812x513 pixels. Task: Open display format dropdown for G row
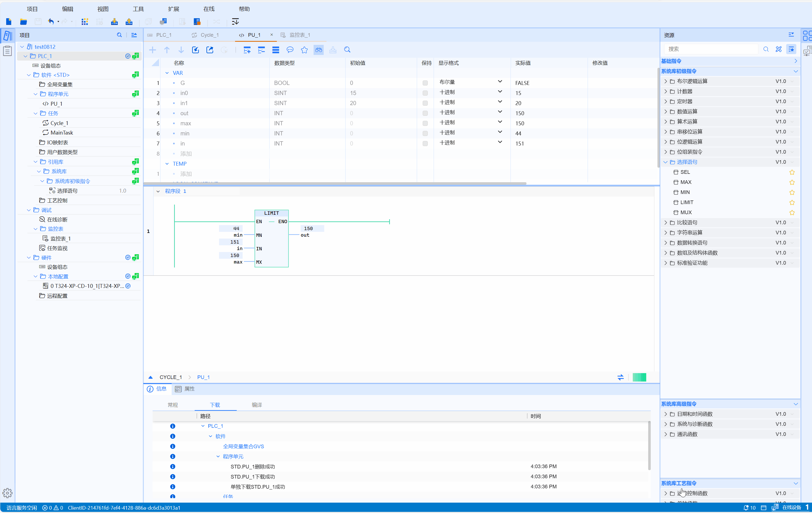pos(500,82)
